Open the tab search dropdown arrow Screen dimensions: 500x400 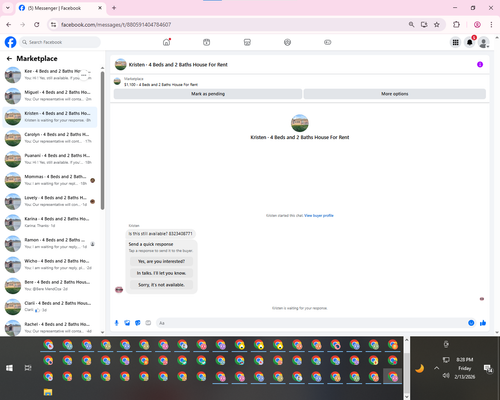(x=8, y=8)
